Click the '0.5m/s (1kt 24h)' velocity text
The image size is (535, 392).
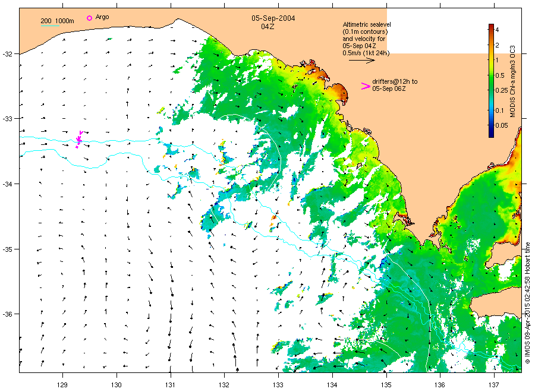(x=366, y=53)
